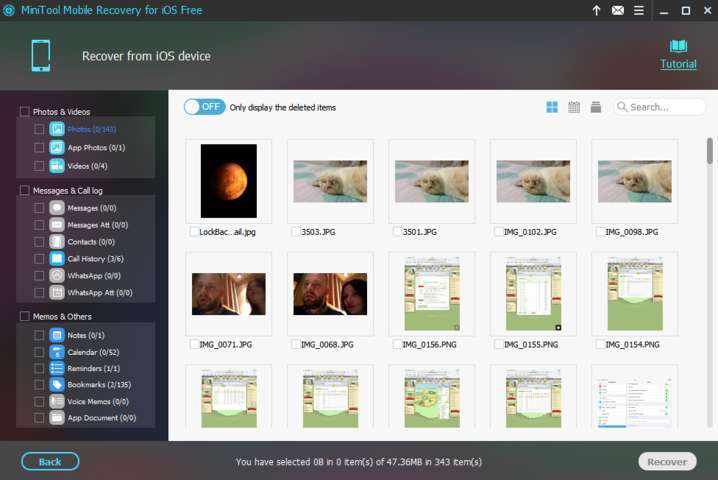Click the upgrade arrow icon in title bar
718x480 pixels.
tap(596, 10)
